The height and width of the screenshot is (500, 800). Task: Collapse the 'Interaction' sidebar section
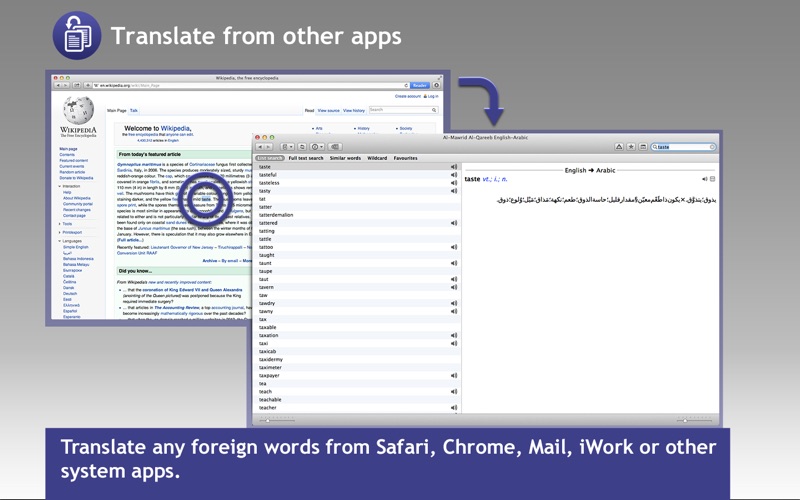[x=69, y=186]
